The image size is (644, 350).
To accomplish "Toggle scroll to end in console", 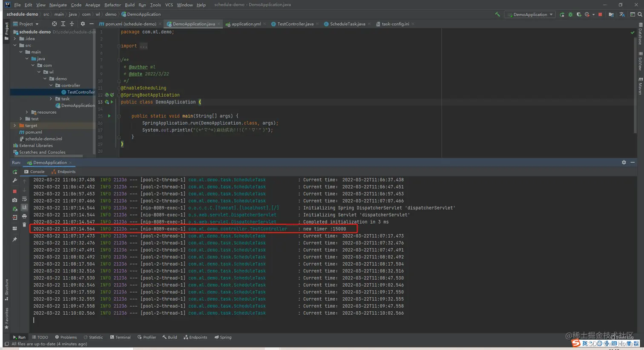I will click(x=24, y=207).
